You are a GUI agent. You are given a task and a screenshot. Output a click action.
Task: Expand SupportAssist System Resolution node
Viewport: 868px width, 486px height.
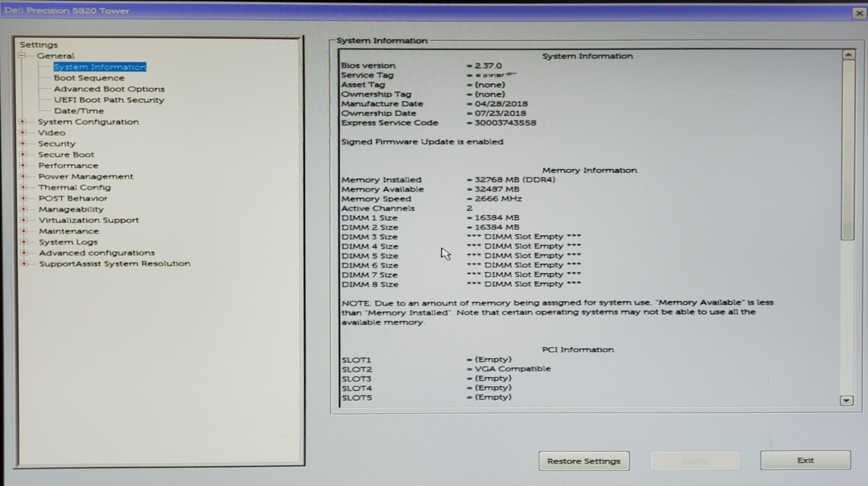(23, 264)
